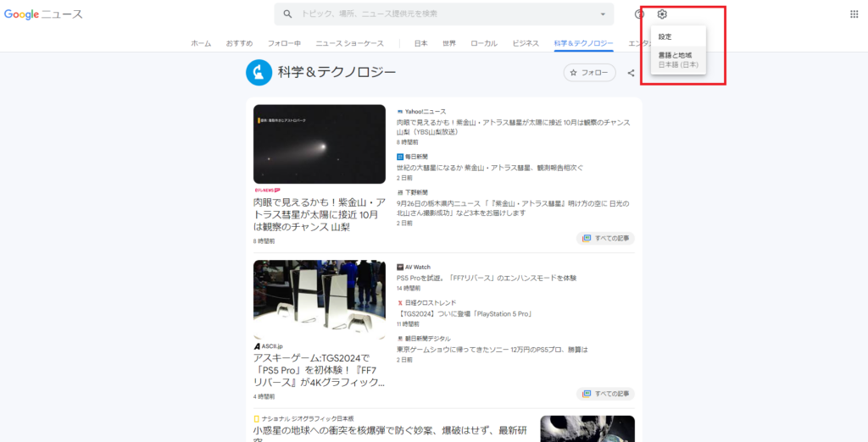This screenshot has width=868, height=442.
Task: Open the comet story thumbnail image
Action: 320,144
